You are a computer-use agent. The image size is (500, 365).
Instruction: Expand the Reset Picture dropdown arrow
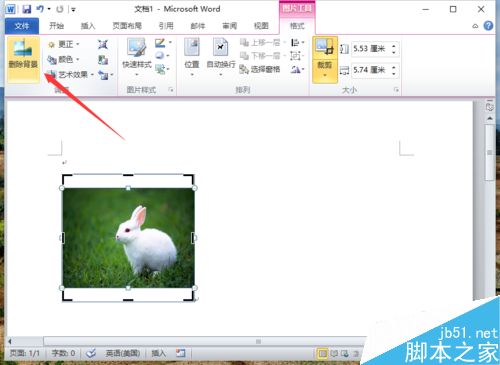[x=112, y=75]
